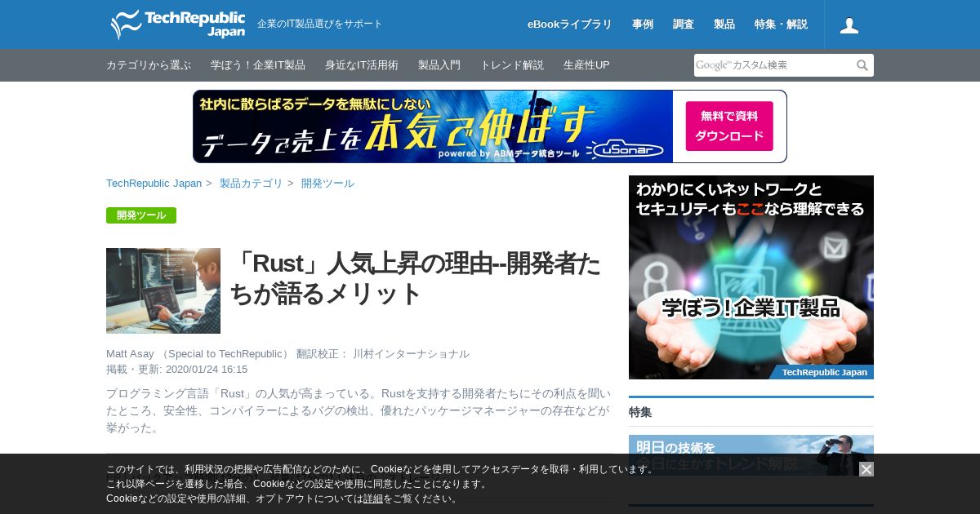The width and height of the screenshot is (980, 514).
Task: Open the 学ぼう!企業IT製品 sidebar banner
Action: coord(751,277)
